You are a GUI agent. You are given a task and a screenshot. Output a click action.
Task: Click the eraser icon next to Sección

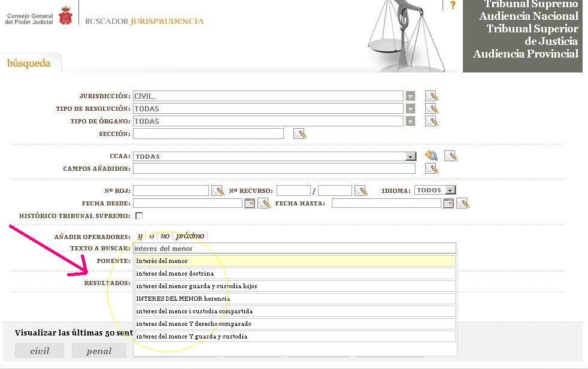tap(299, 134)
